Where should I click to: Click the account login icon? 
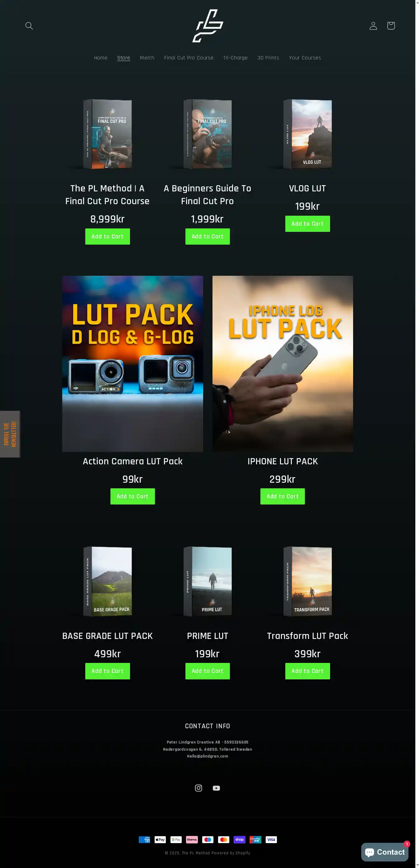pyautogui.click(x=373, y=26)
